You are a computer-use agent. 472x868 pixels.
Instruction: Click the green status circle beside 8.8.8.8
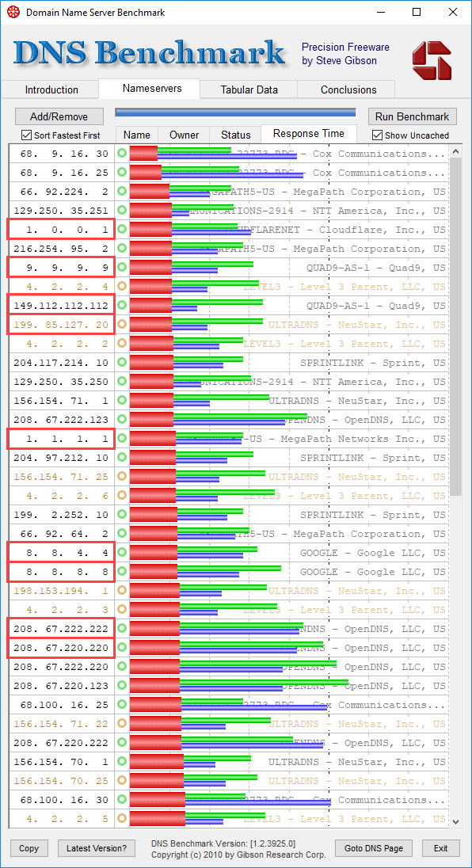[122, 571]
